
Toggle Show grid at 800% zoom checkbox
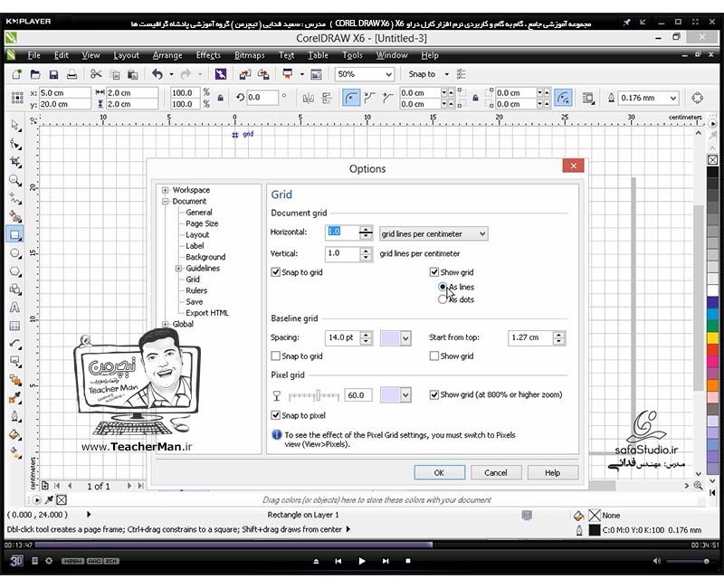tap(434, 394)
